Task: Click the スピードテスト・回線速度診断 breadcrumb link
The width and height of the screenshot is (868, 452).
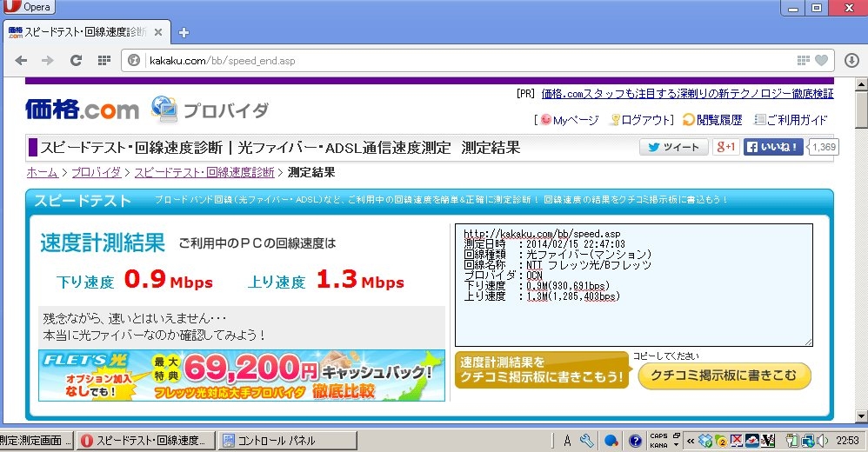Action: click(204, 172)
